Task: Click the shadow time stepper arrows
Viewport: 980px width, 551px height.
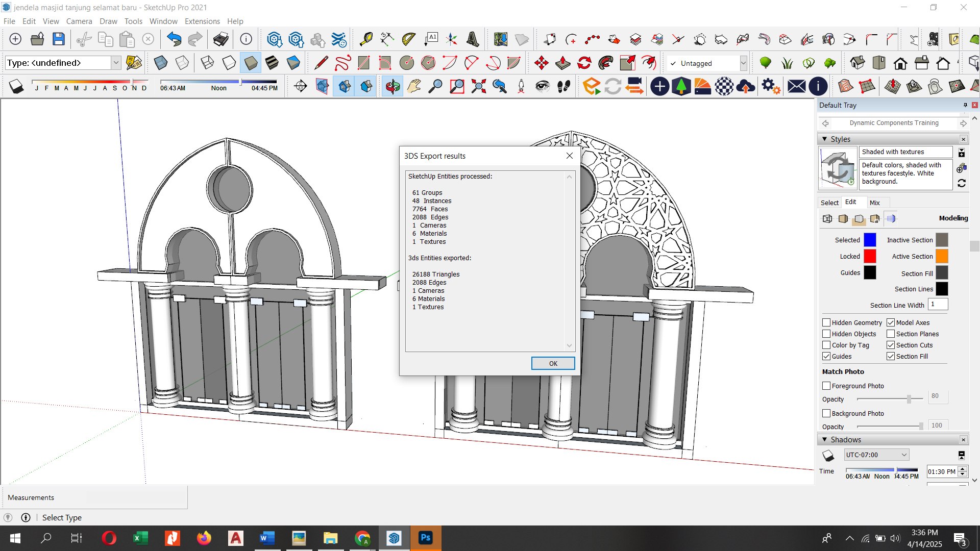Action: coord(963,471)
